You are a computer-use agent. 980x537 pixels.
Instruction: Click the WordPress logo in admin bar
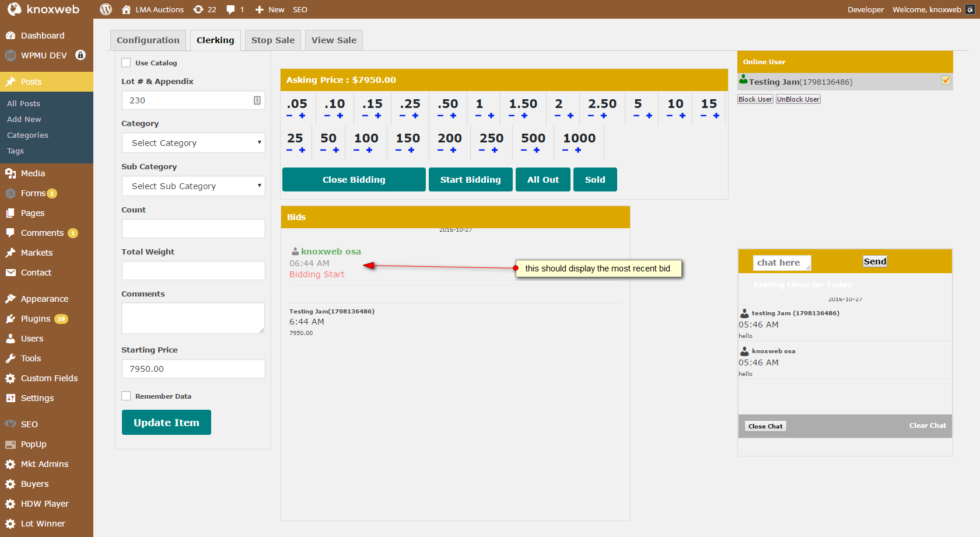coord(106,9)
